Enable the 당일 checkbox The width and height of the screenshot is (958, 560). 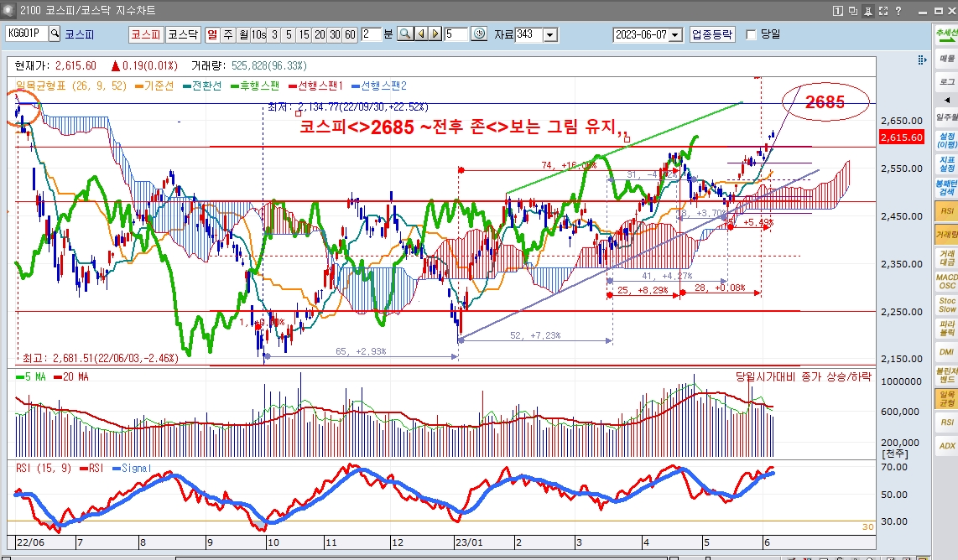click(x=752, y=34)
